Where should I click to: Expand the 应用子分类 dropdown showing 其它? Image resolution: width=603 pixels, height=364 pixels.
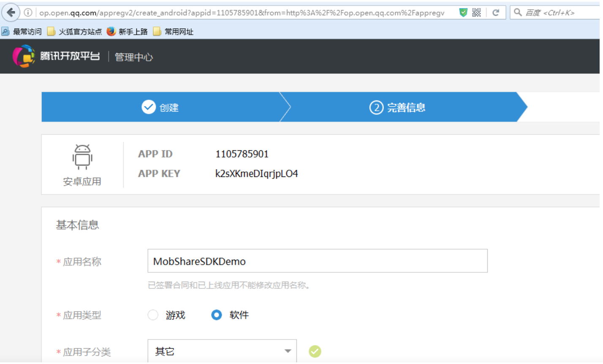(222, 351)
